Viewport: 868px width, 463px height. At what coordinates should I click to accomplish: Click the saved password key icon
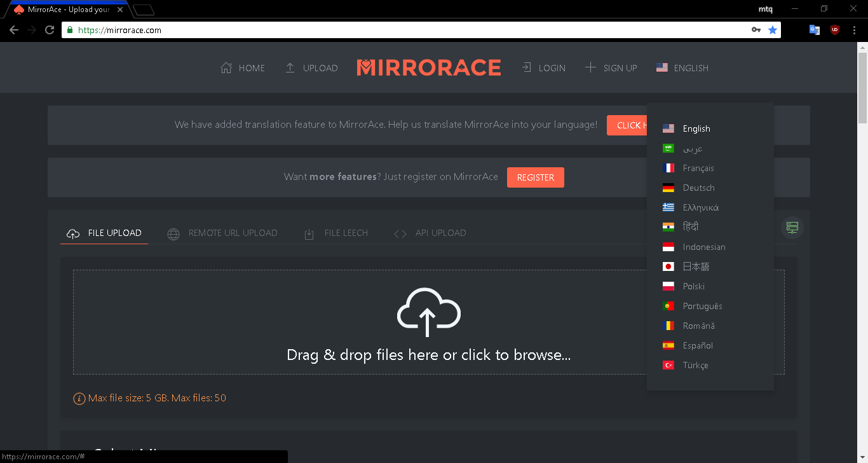[756, 30]
